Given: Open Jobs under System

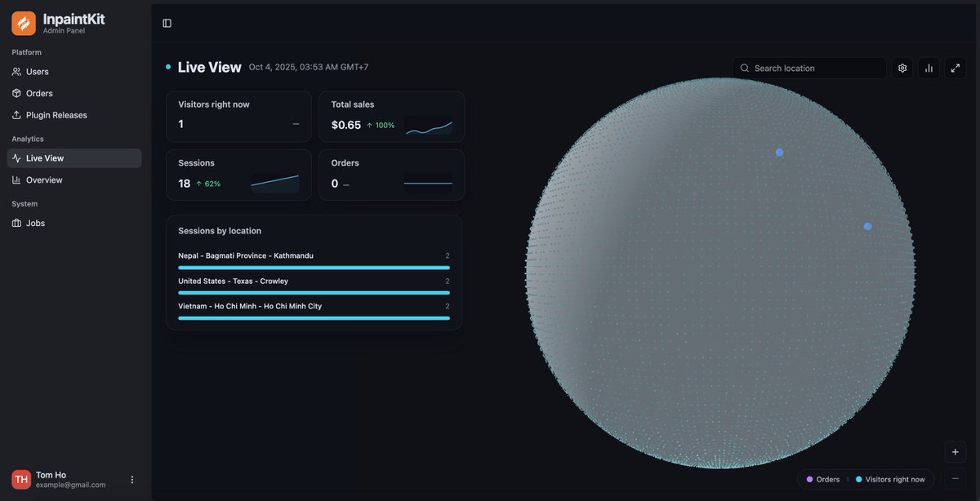Looking at the screenshot, I should pos(74,223).
